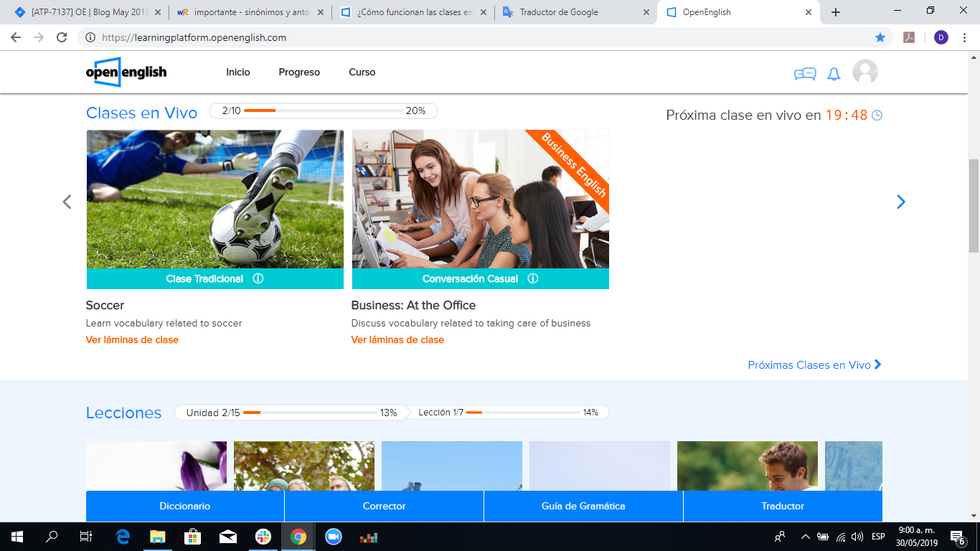Open the notifications bell

click(834, 74)
